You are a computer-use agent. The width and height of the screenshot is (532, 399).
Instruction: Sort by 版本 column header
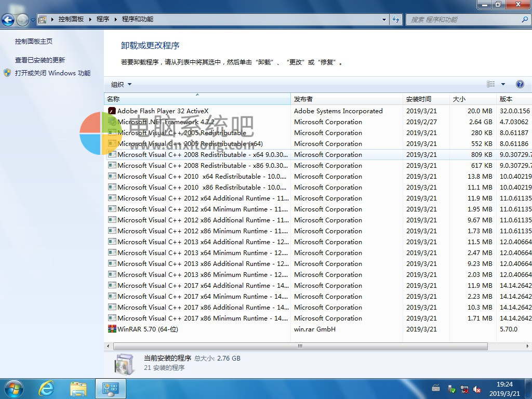pyautogui.click(x=514, y=99)
